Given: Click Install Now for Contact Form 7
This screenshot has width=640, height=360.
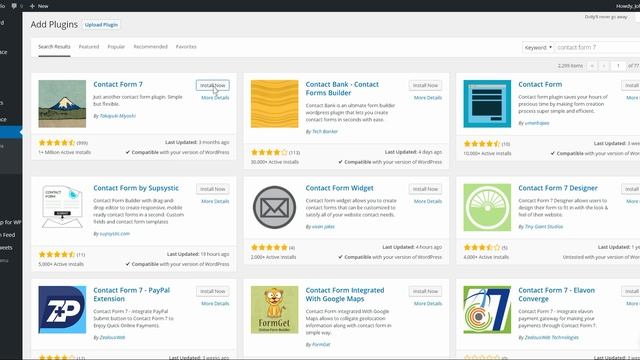Looking at the screenshot, I should click(x=213, y=85).
